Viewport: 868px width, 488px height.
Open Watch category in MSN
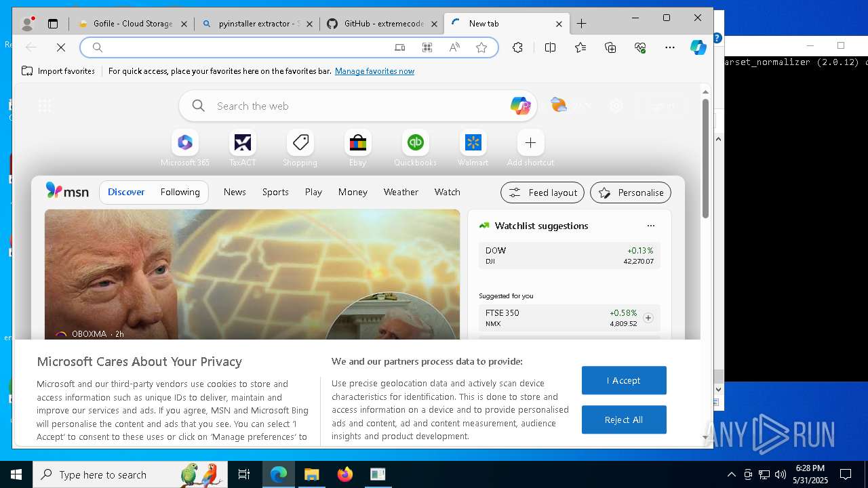pyautogui.click(x=448, y=192)
